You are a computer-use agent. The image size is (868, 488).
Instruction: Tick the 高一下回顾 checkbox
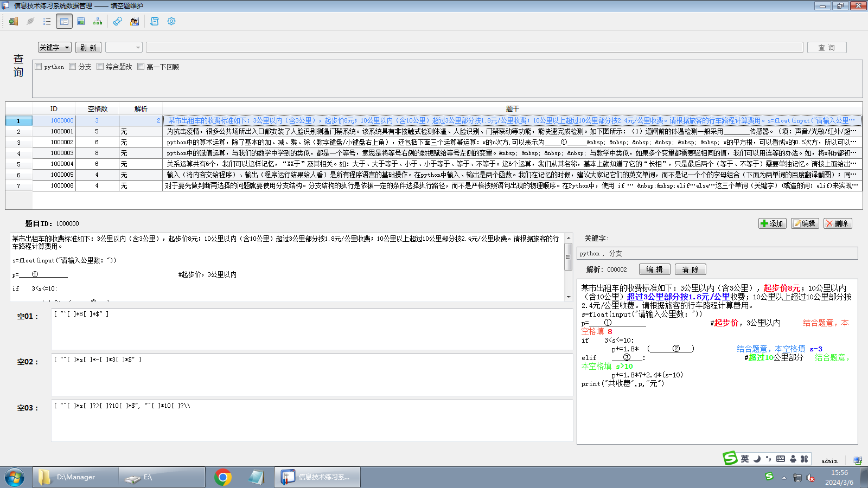141,67
